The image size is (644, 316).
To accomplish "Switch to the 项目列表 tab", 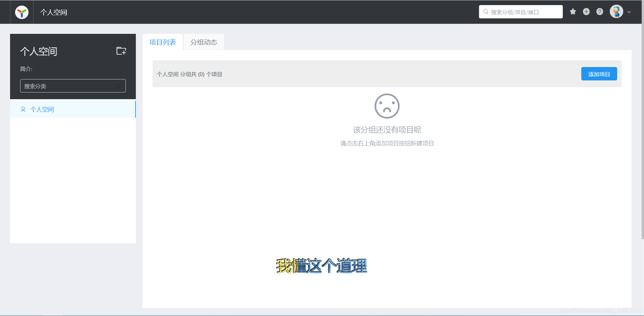I will pos(163,42).
